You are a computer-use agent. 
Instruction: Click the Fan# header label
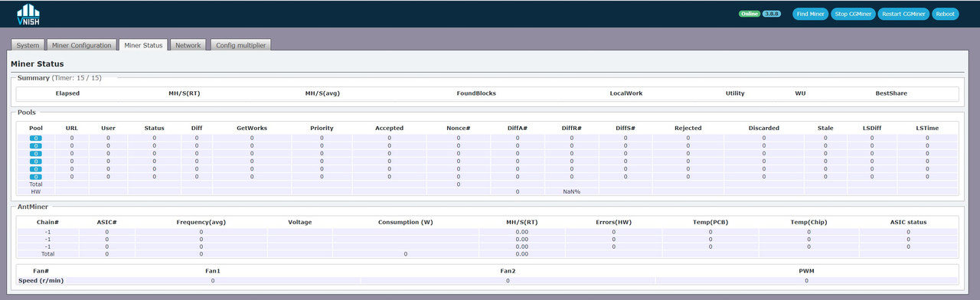[41, 271]
